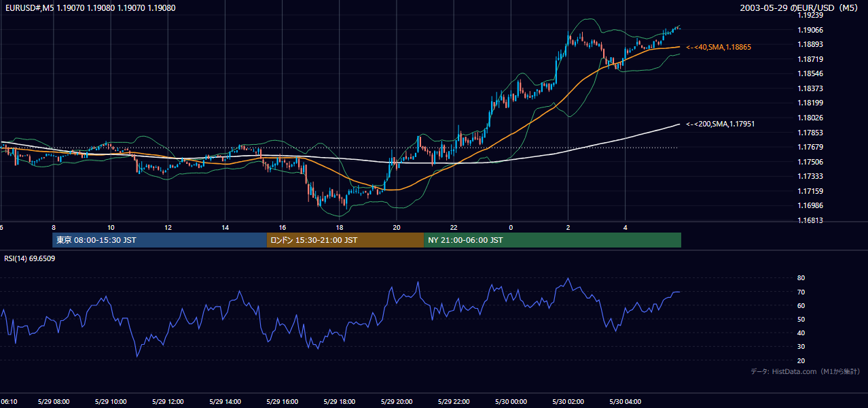
Task: Click RSI scale value 20
Action: click(801, 360)
